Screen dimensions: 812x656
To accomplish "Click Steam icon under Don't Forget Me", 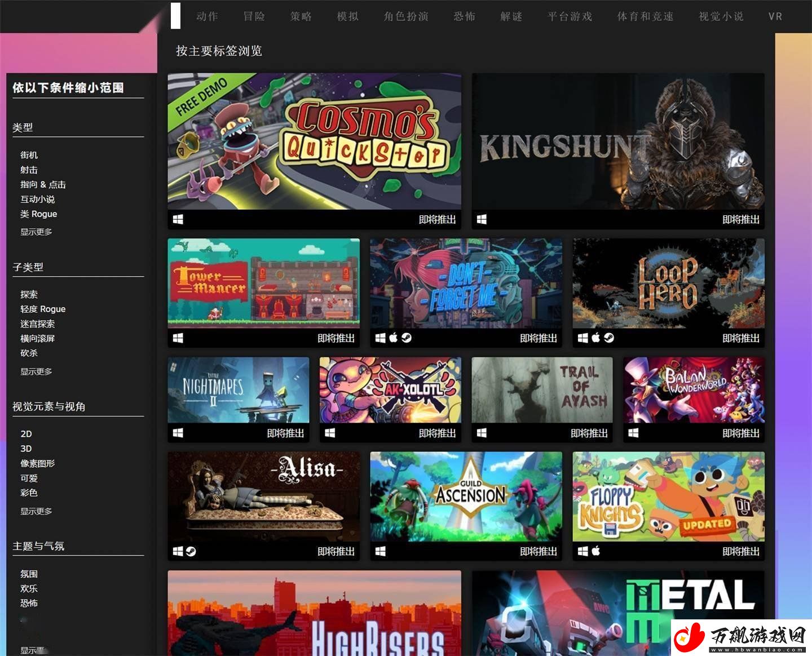I will (406, 338).
